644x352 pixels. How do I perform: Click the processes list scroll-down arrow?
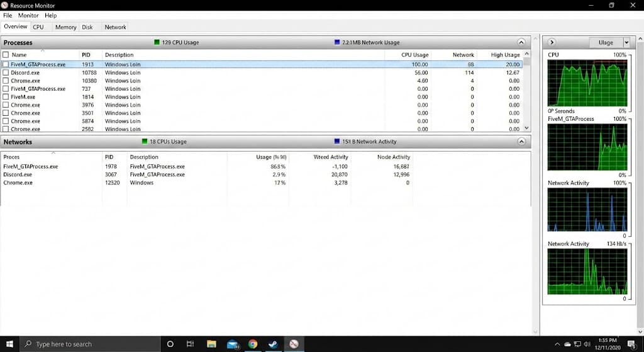click(526, 128)
